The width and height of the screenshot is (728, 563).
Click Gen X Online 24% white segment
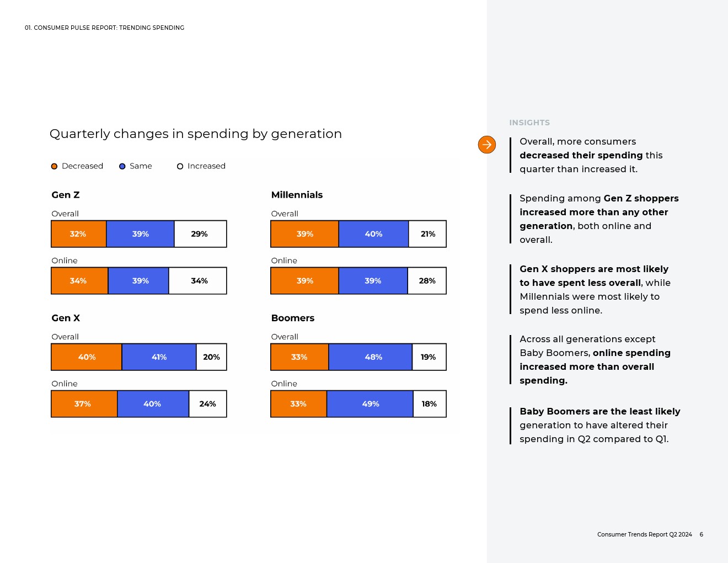coord(207,404)
